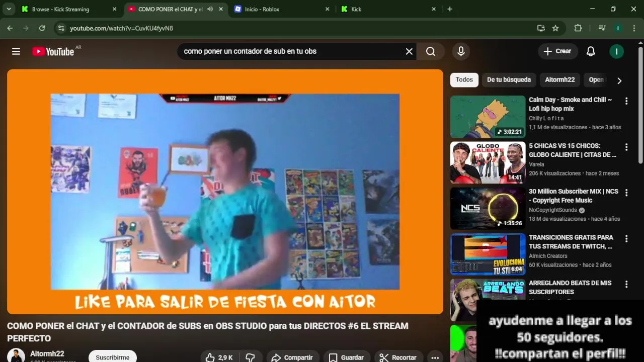Open browser extensions puzzle icon
The width and height of the screenshot is (644, 362).
[578, 28]
